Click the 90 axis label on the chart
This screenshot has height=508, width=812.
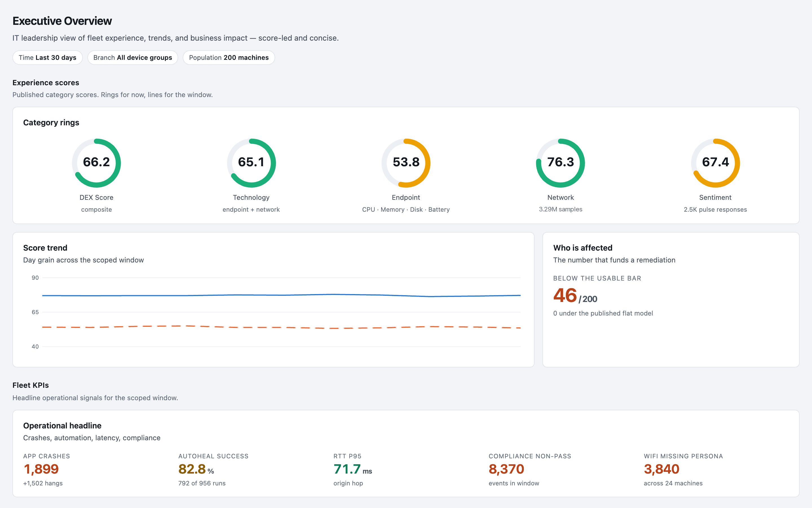point(35,278)
